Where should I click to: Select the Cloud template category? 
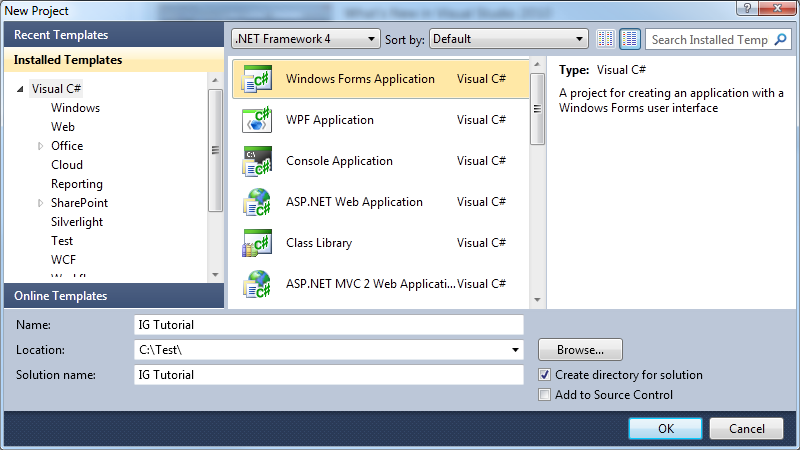(x=67, y=165)
